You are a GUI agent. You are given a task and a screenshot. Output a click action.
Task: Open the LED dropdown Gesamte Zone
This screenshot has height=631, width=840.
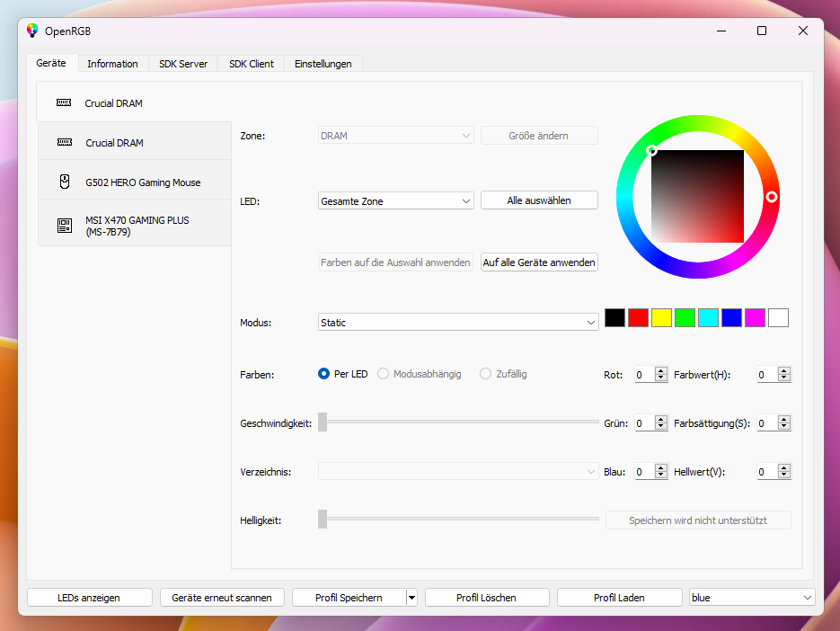pyautogui.click(x=396, y=201)
